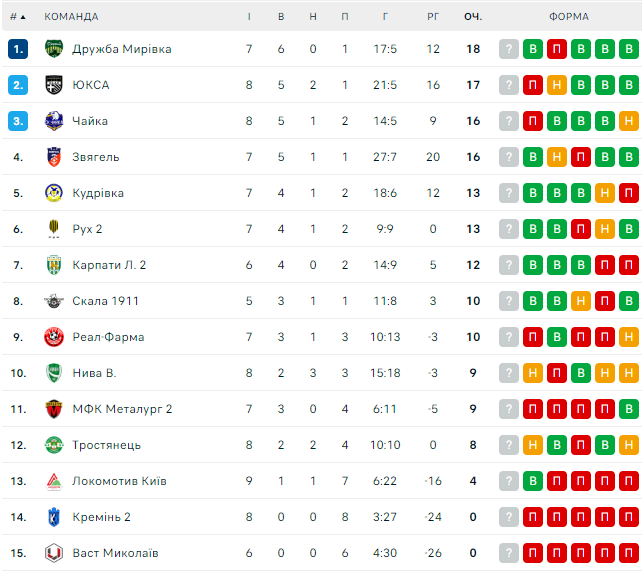The image size is (642, 575).
Task: Open the Скала 1911 team page
Action: point(105,301)
